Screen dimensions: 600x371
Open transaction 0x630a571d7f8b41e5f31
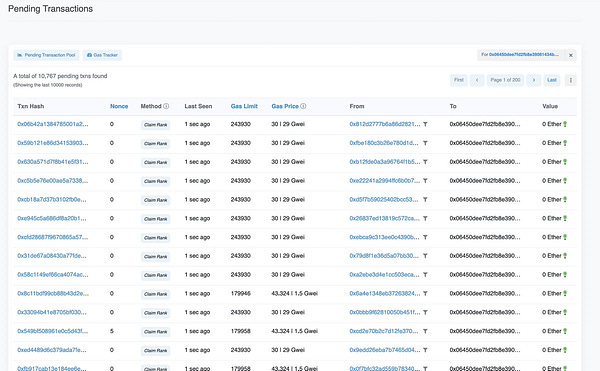click(x=53, y=162)
